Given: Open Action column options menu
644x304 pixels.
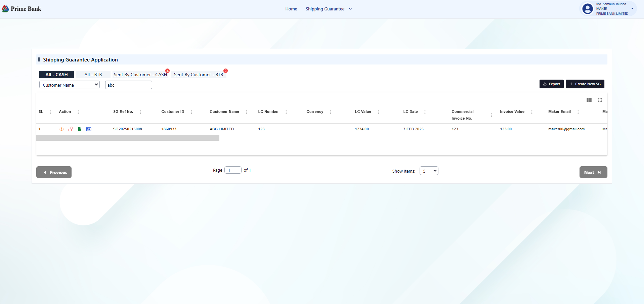Looking at the screenshot, I should pos(78,112).
